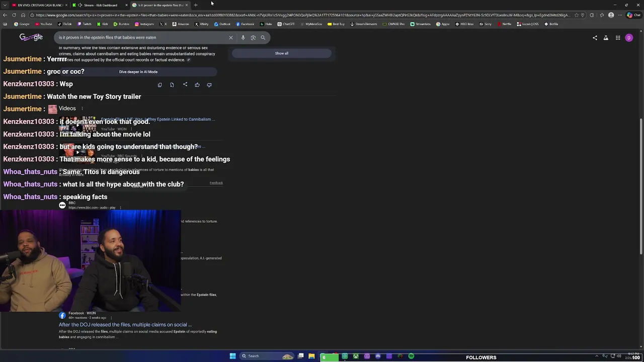Start voice search with the microphone icon
Viewport: 644px width, 362px height.
[243, 38]
